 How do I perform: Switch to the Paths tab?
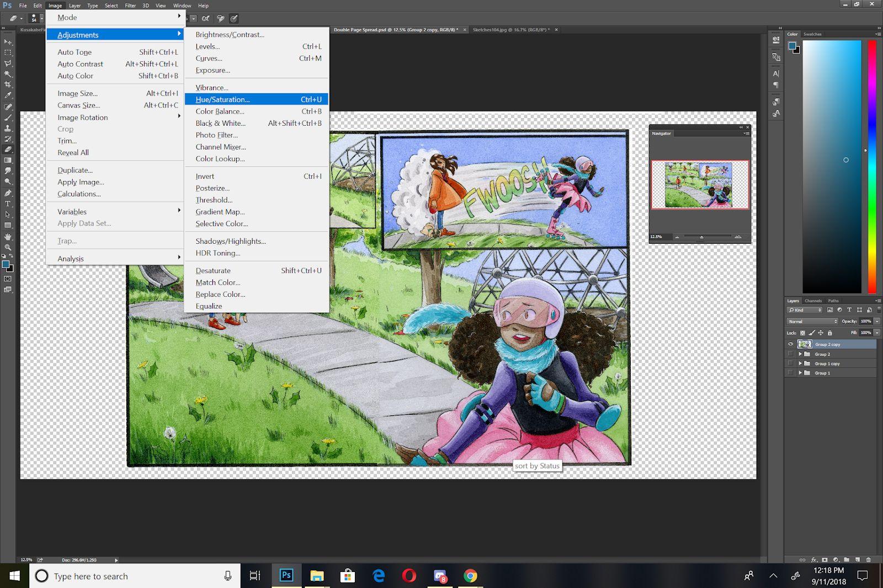click(x=833, y=301)
